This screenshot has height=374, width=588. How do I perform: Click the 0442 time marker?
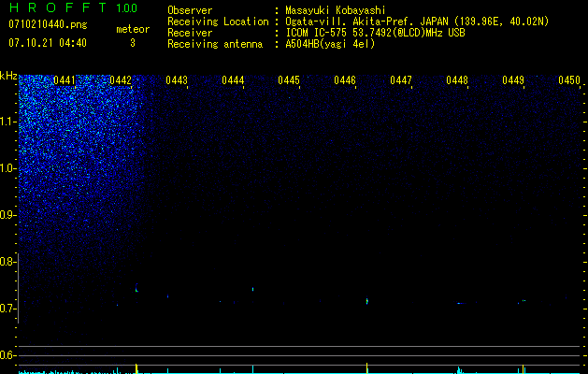click(x=121, y=80)
